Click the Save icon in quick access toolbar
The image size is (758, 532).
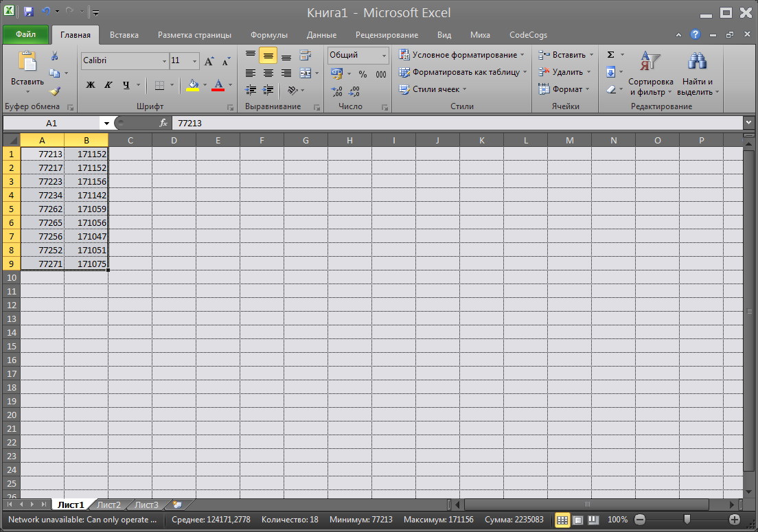(29, 12)
